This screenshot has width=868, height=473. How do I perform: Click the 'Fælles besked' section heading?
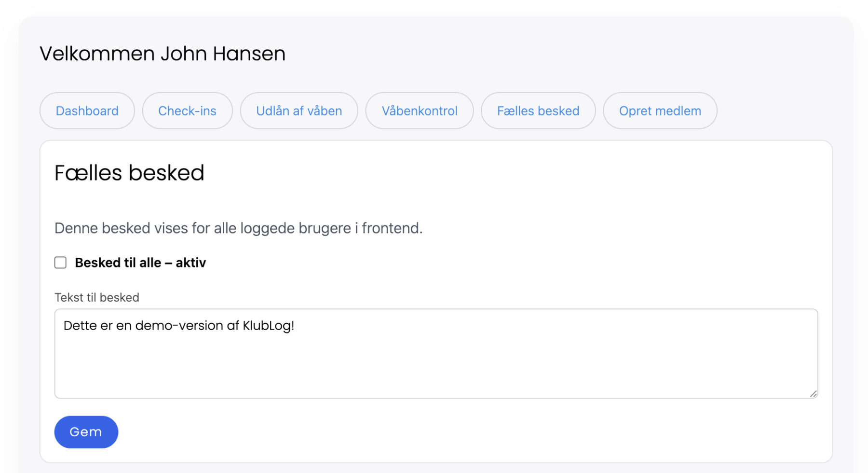point(129,173)
